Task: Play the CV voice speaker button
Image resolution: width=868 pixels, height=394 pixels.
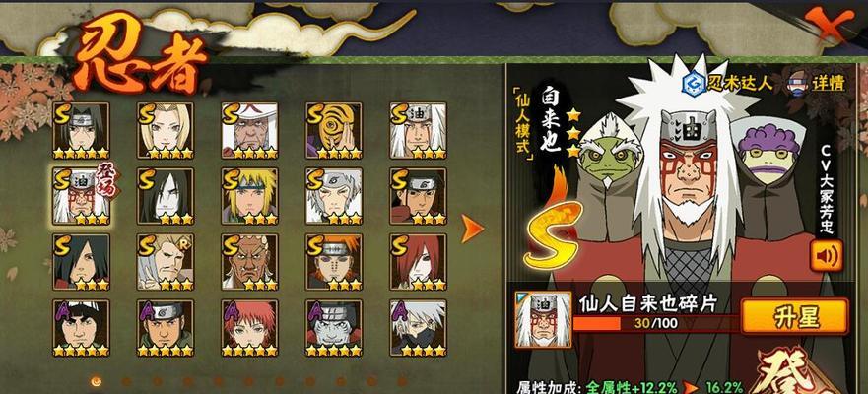Action: [826, 256]
